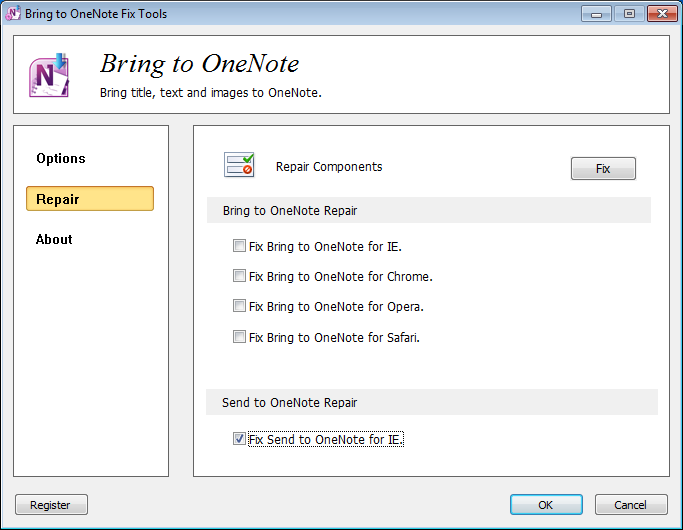The height and width of the screenshot is (530, 683).
Task: Click the Send to OneNote Repair header
Action: click(x=432, y=402)
